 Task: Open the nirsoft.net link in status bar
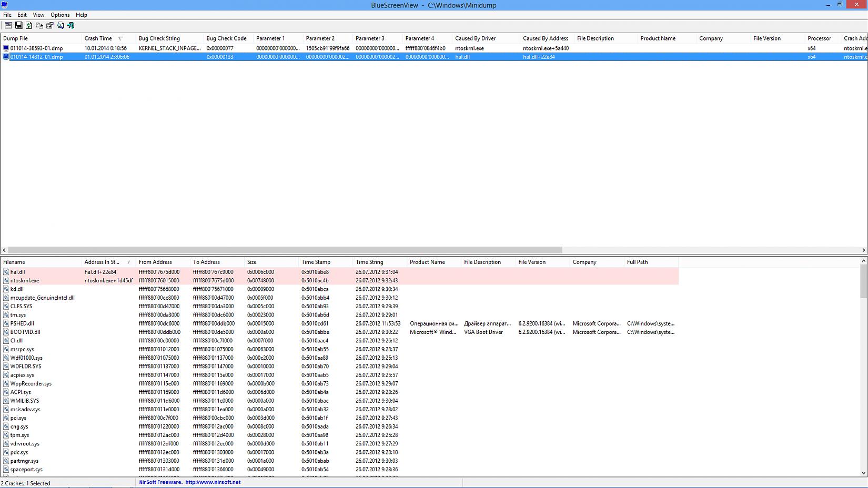point(213,482)
